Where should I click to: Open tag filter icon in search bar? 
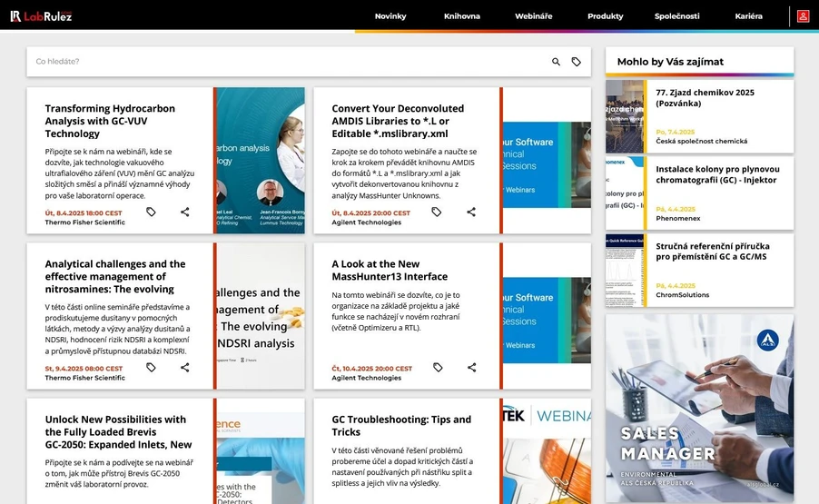577,62
